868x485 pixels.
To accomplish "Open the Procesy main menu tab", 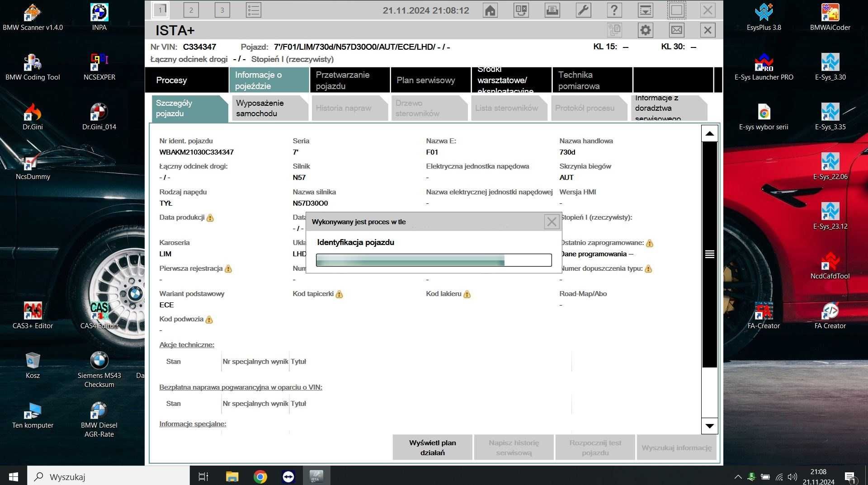I will pos(187,80).
